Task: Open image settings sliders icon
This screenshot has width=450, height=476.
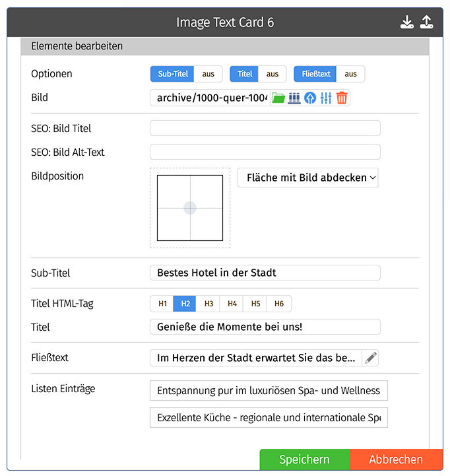Action: (x=326, y=98)
